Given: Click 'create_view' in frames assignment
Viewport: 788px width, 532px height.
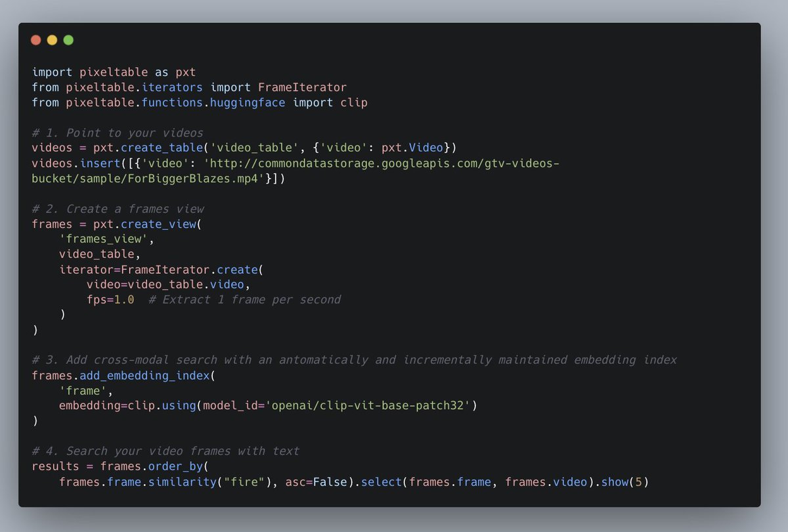Looking at the screenshot, I should point(158,224).
